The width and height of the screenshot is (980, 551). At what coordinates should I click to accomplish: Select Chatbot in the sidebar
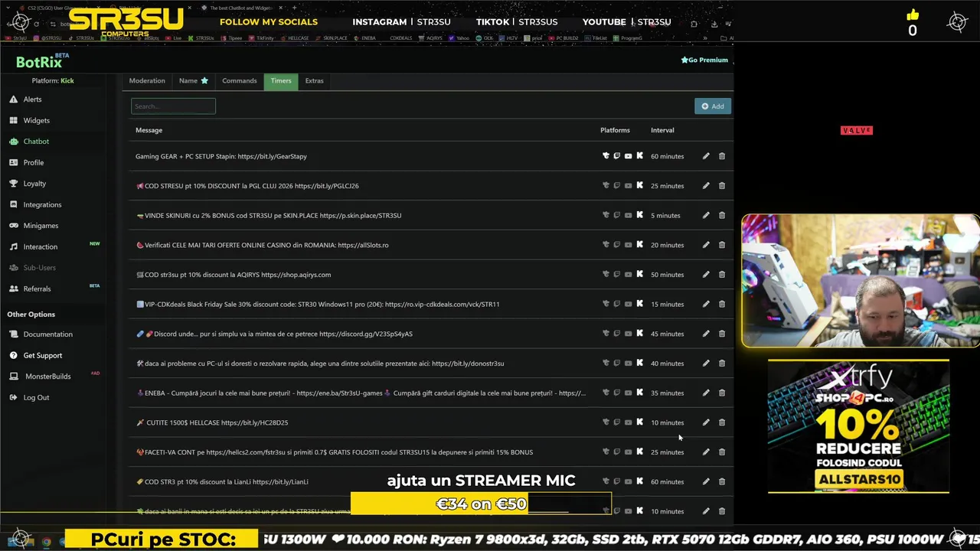tap(36, 142)
